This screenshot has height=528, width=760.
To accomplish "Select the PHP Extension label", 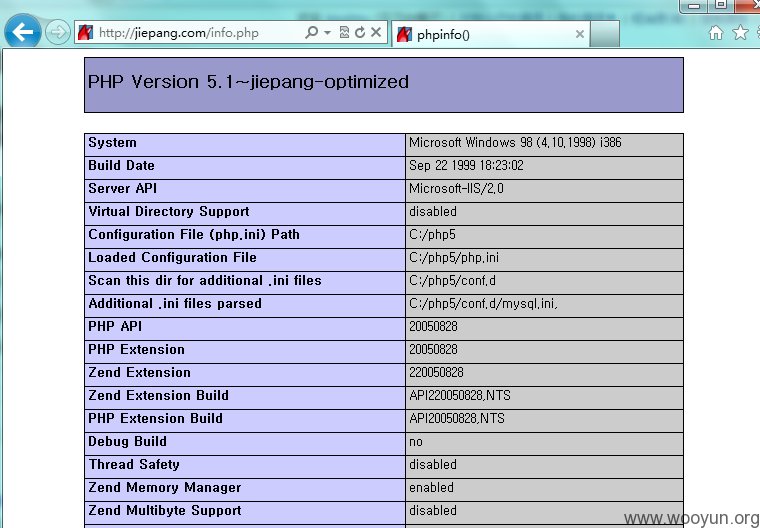I will pyautogui.click(x=136, y=349).
